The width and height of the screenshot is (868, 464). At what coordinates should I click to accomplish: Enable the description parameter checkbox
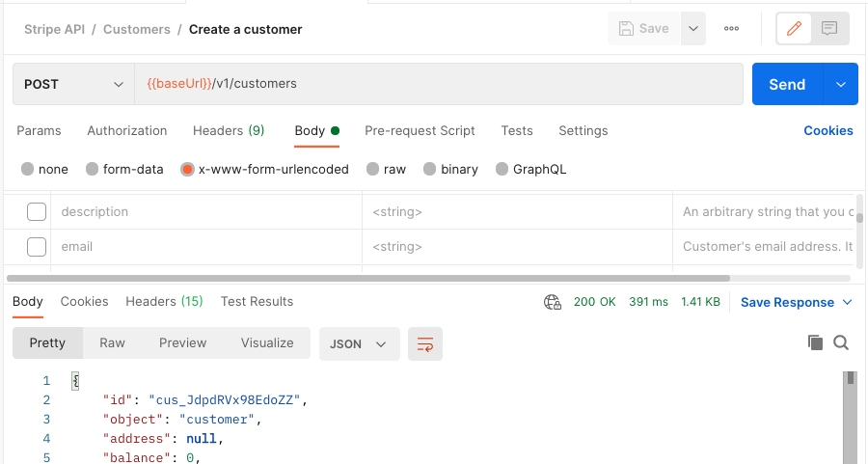coord(37,212)
